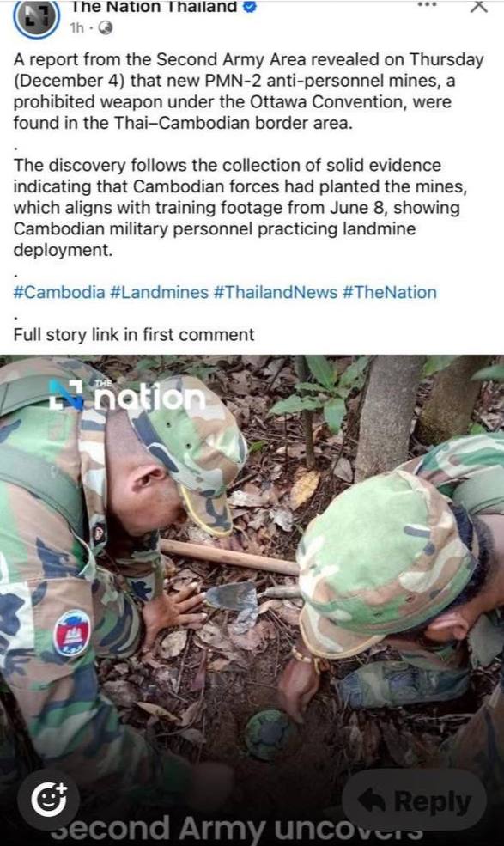
Task: Close the post with the X icon
Action: coord(478,6)
